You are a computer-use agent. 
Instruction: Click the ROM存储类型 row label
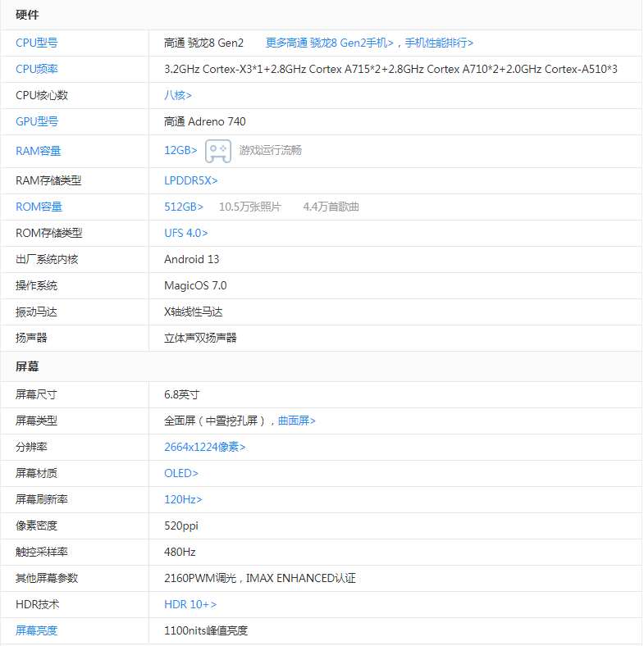49,233
